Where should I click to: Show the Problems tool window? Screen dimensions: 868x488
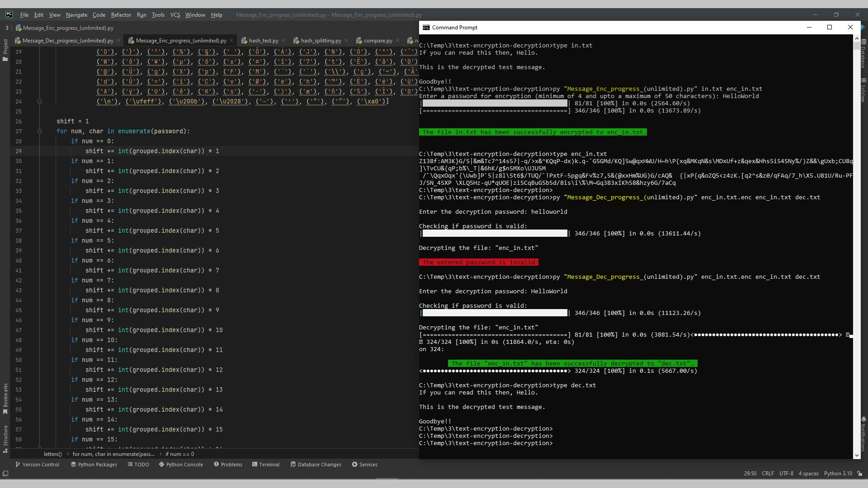coord(228,465)
